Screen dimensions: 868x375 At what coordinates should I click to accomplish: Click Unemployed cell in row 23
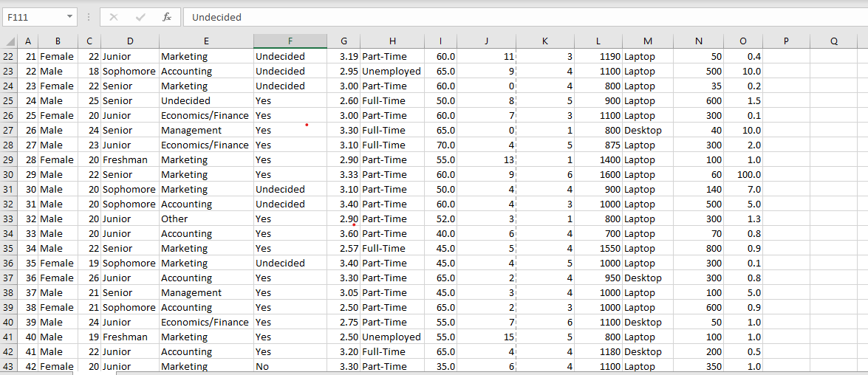(392, 72)
